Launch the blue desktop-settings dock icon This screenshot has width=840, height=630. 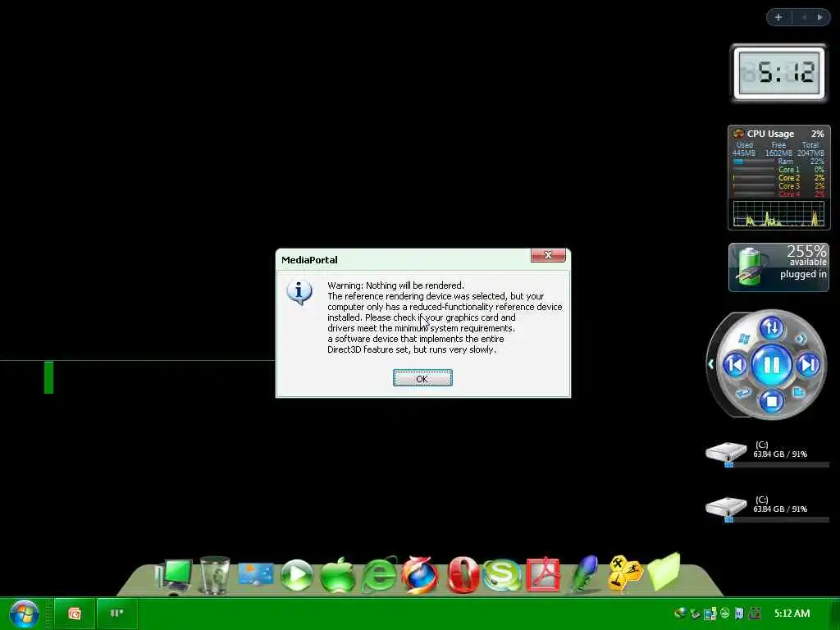pyautogui.click(x=256, y=575)
